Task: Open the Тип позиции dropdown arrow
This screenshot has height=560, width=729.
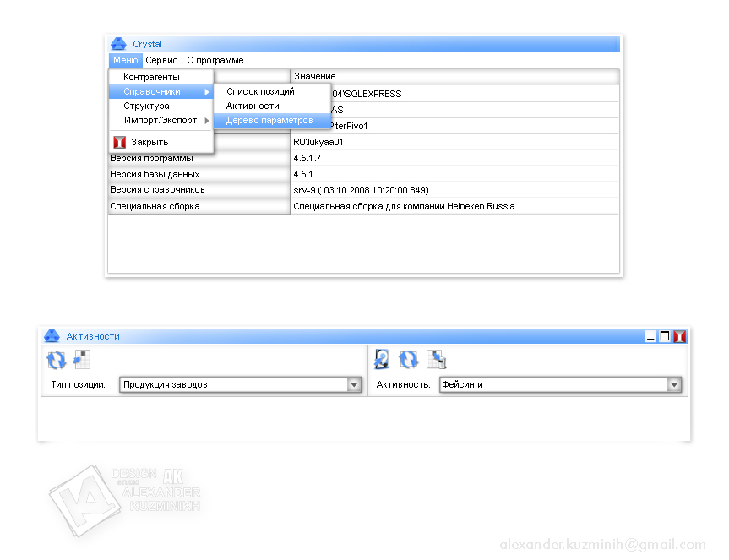Action: tap(354, 385)
